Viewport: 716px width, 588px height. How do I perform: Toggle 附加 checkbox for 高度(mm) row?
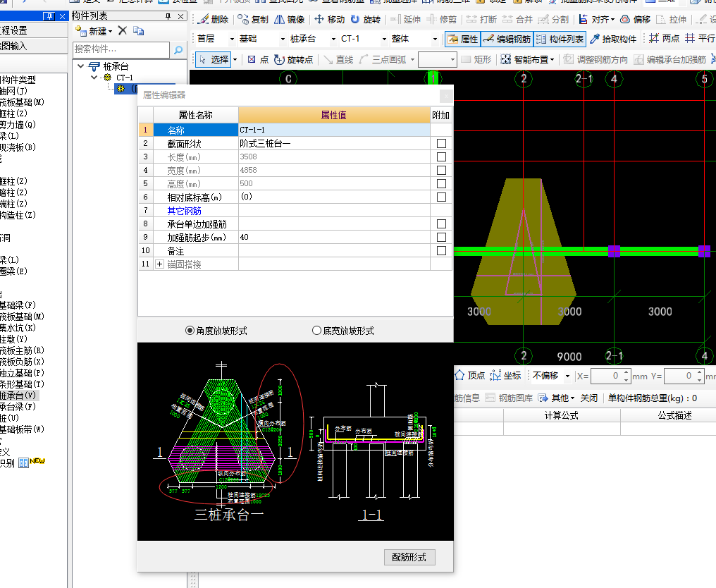click(x=441, y=183)
